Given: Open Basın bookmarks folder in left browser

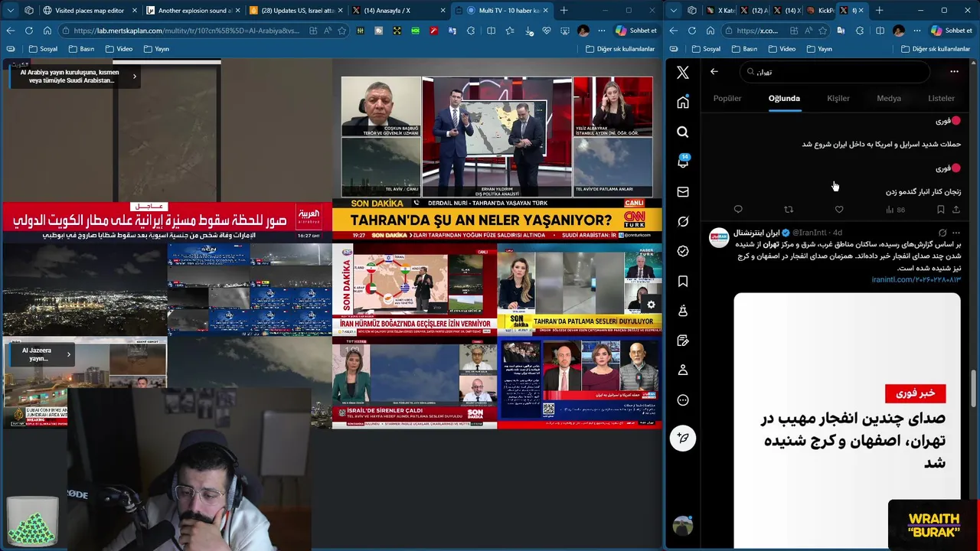Looking at the screenshot, I should click(x=81, y=49).
